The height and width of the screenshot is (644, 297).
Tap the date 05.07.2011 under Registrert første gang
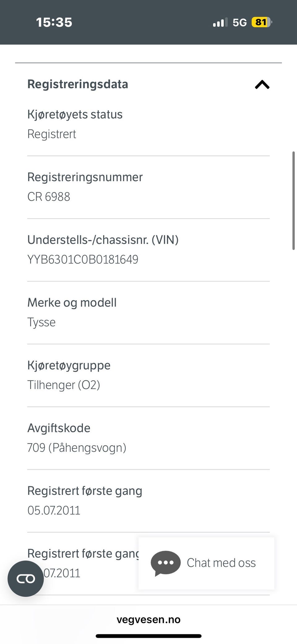(x=54, y=510)
